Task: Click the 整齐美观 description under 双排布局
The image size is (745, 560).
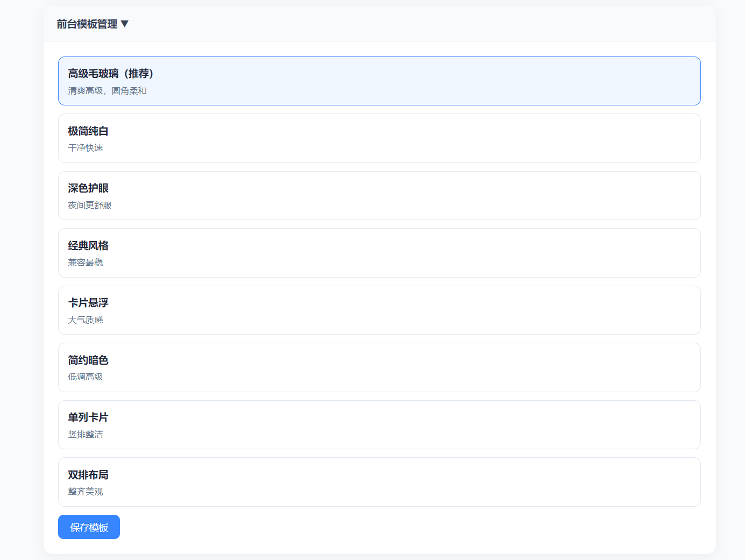Action: tap(86, 492)
